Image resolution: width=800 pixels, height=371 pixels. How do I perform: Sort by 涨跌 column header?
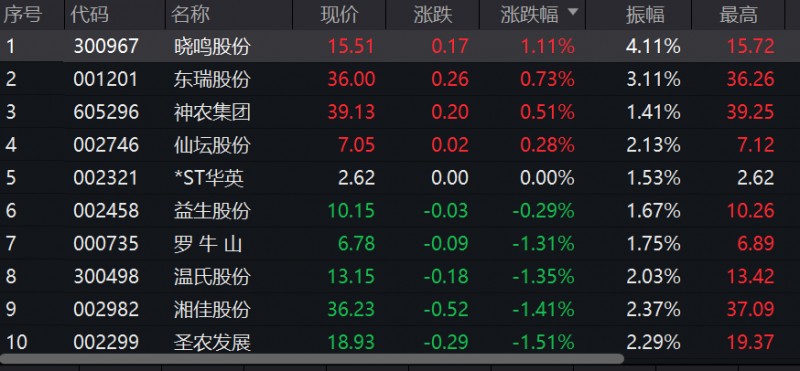point(433,15)
